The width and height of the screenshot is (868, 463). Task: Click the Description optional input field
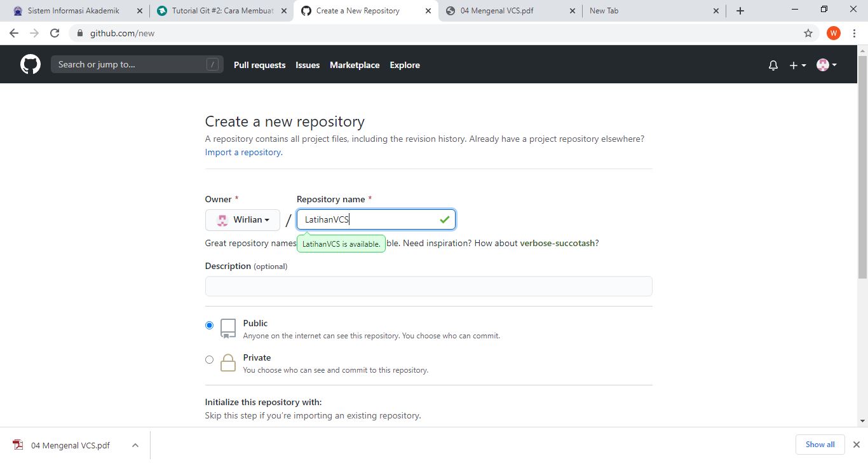[x=428, y=286]
